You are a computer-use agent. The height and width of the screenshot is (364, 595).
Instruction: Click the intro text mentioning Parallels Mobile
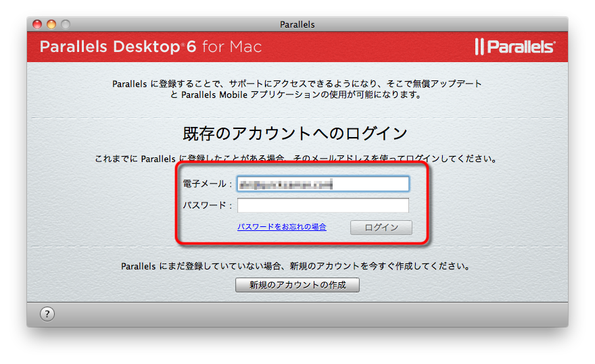297,89
